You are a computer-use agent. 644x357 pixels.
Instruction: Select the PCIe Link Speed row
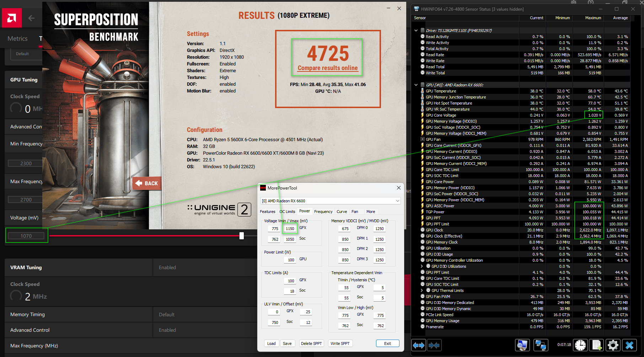(525, 315)
